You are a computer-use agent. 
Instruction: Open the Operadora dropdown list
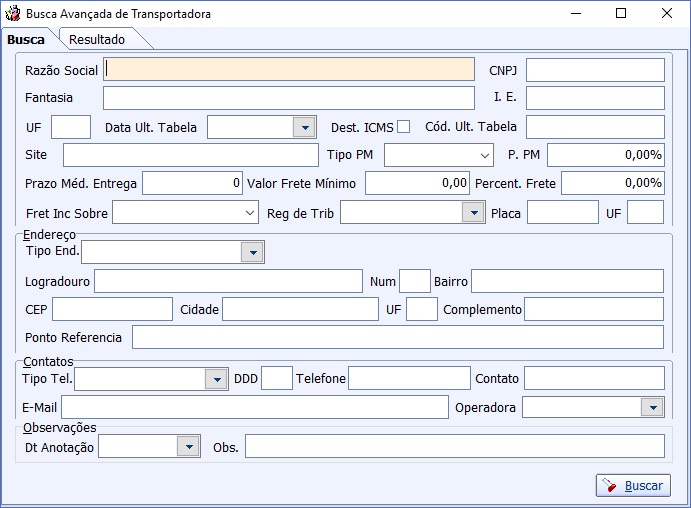[653, 407]
